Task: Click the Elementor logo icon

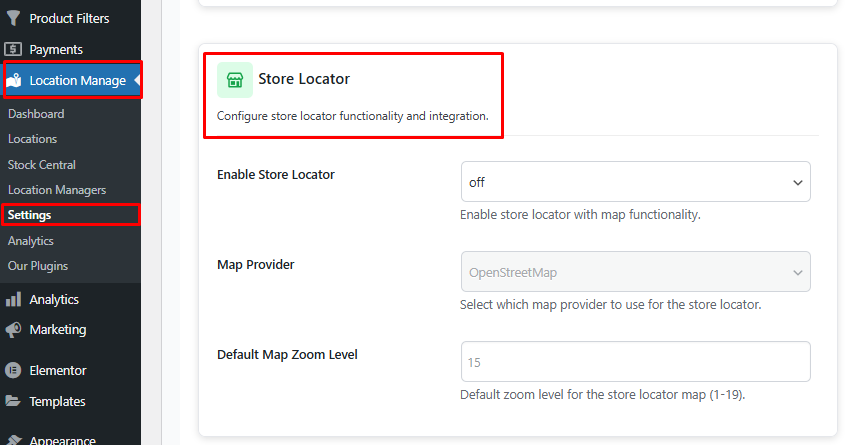Action: click(x=14, y=370)
